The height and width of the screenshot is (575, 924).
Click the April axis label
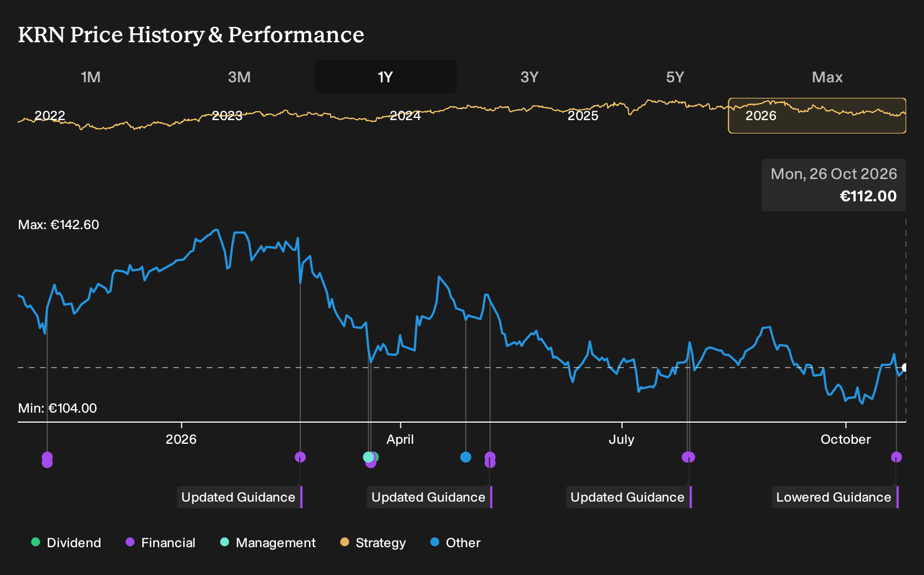[x=400, y=439]
